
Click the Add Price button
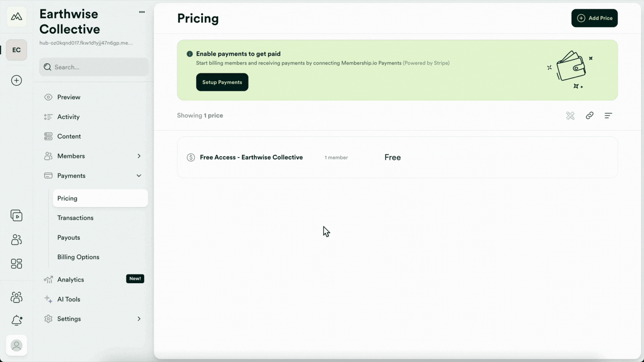(594, 18)
